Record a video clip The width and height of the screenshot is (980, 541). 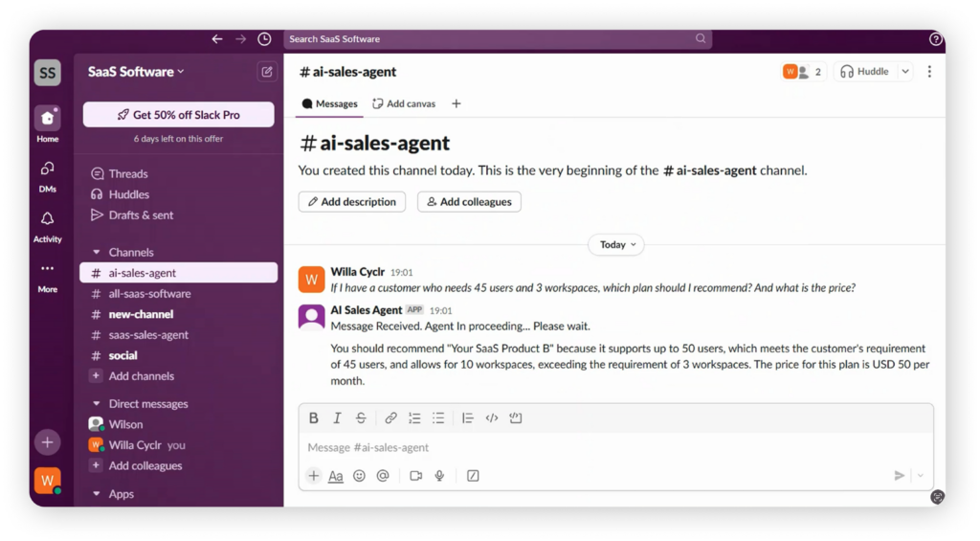pos(415,476)
